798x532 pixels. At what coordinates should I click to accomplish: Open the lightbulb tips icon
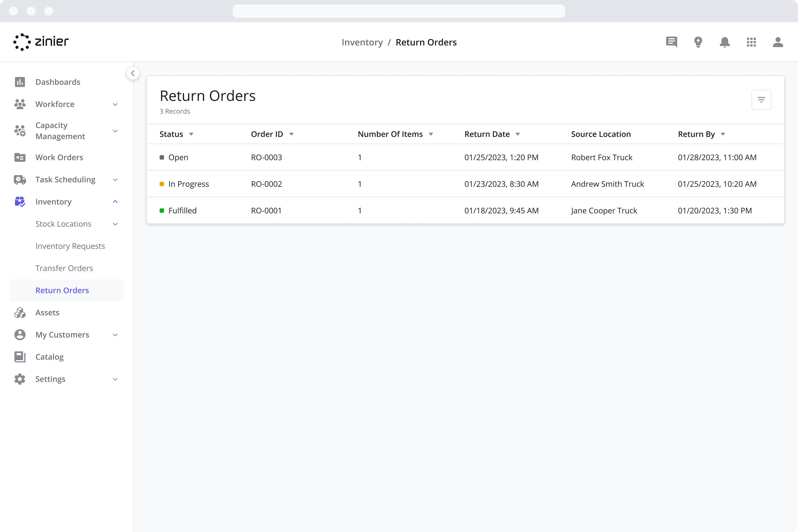pos(698,42)
